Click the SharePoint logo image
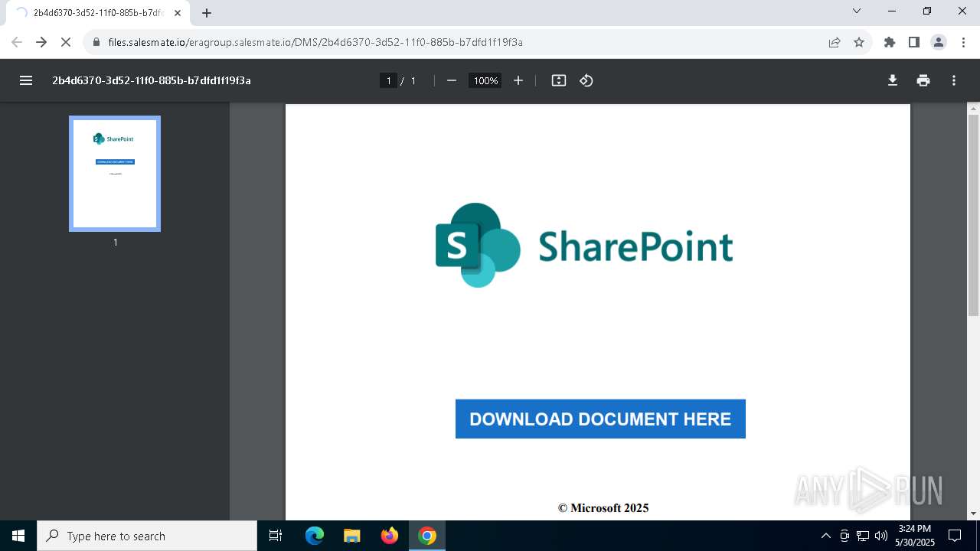 pyautogui.click(x=584, y=245)
